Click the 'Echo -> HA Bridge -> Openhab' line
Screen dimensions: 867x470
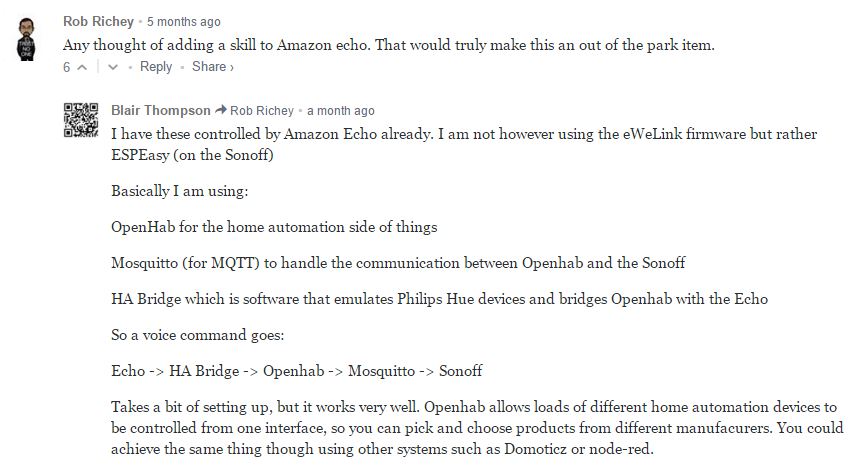click(x=297, y=371)
